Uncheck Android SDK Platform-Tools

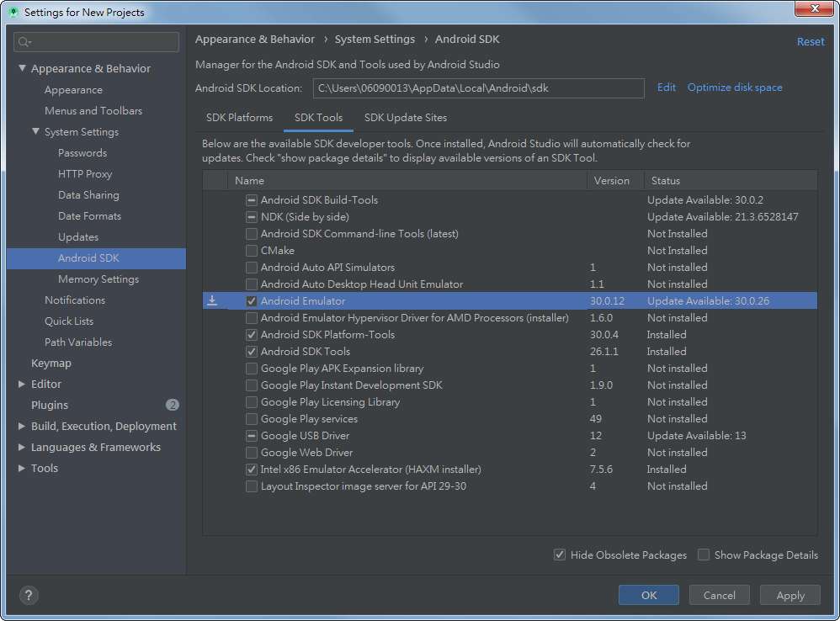(x=252, y=335)
